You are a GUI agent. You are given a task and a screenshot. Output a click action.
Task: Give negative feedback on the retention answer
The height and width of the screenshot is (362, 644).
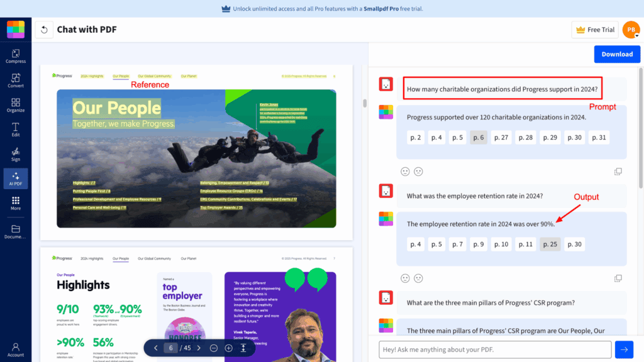pyautogui.click(x=418, y=278)
